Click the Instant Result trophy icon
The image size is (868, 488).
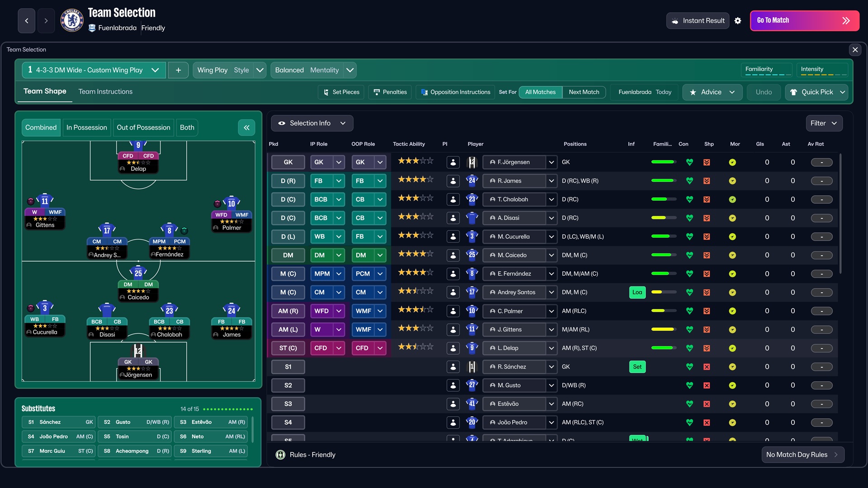[675, 20]
